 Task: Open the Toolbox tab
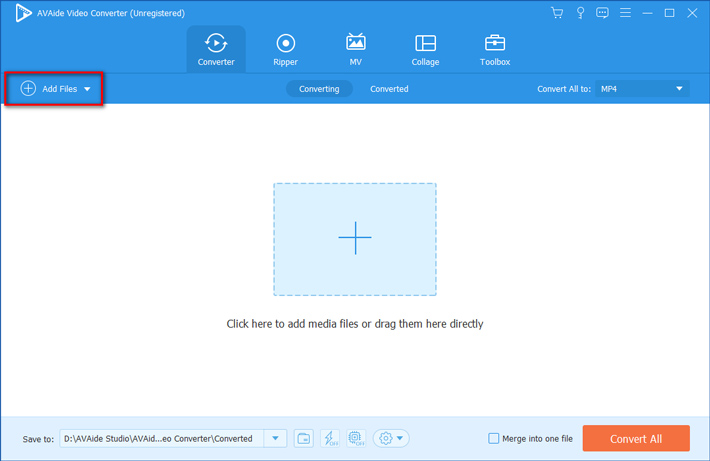click(494, 49)
